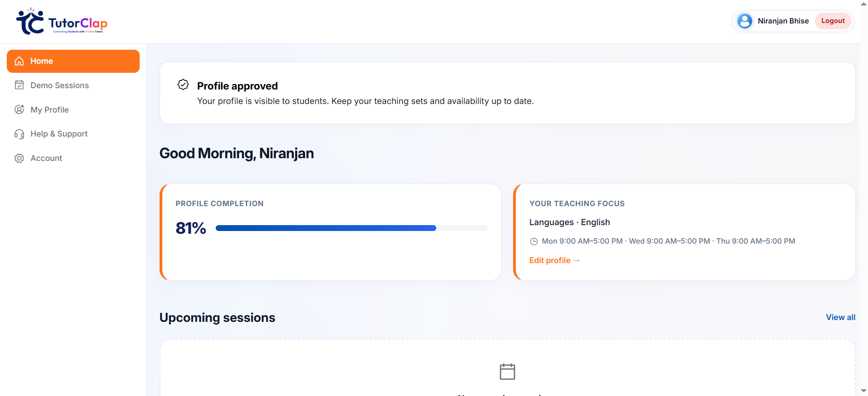868x396 pixels.
Task: Click the My Profile user icon
Action: click(19, 109)
